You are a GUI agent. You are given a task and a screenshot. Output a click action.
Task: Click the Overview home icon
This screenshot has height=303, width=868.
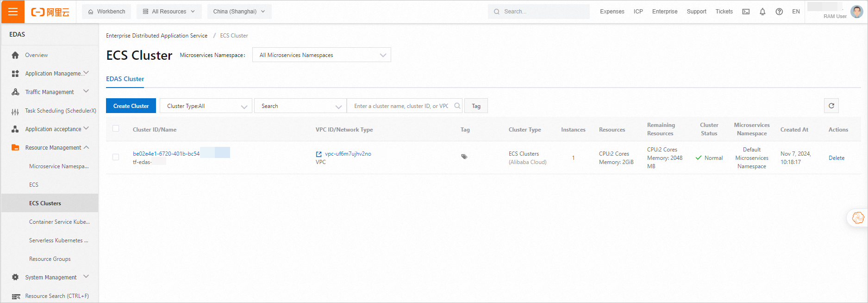click(x=15, y=55)
